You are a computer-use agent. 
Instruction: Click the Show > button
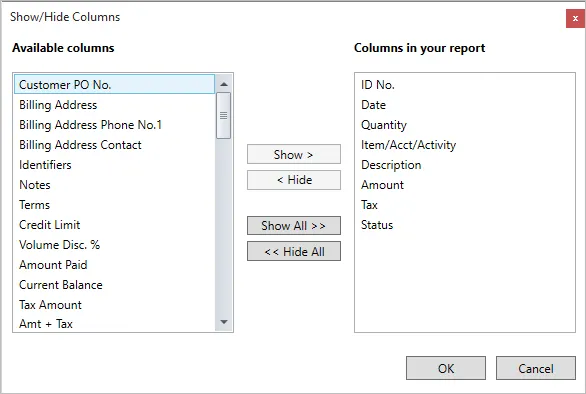click(x=294, y=154)
